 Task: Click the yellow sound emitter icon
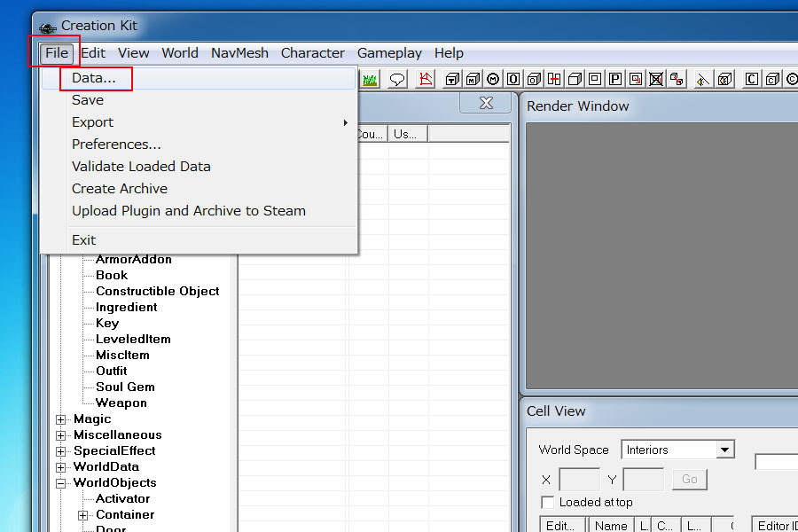click(703, 80)
